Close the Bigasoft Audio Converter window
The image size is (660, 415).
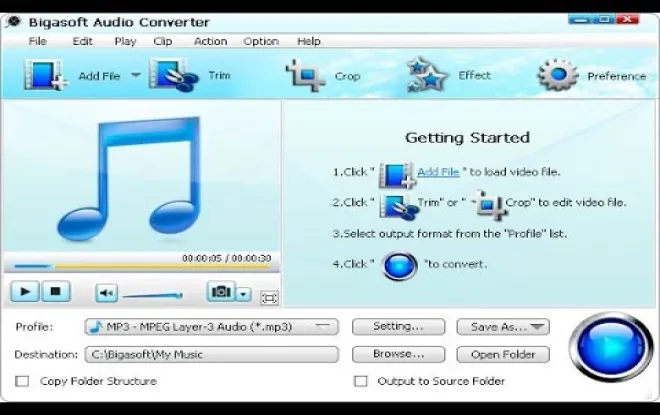tap(628, 19)
